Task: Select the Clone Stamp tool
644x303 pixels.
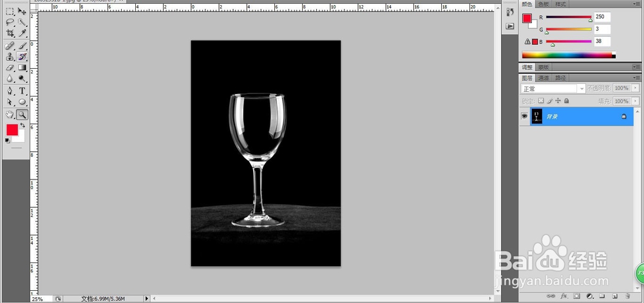Action: click(x=10, y=57)
